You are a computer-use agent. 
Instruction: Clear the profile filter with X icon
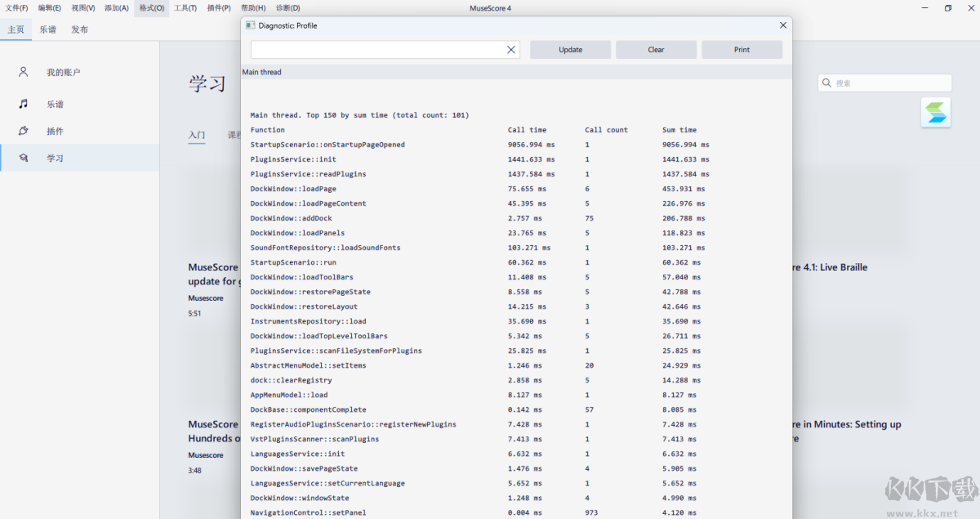pyautogui.click(x=511, y=50)
